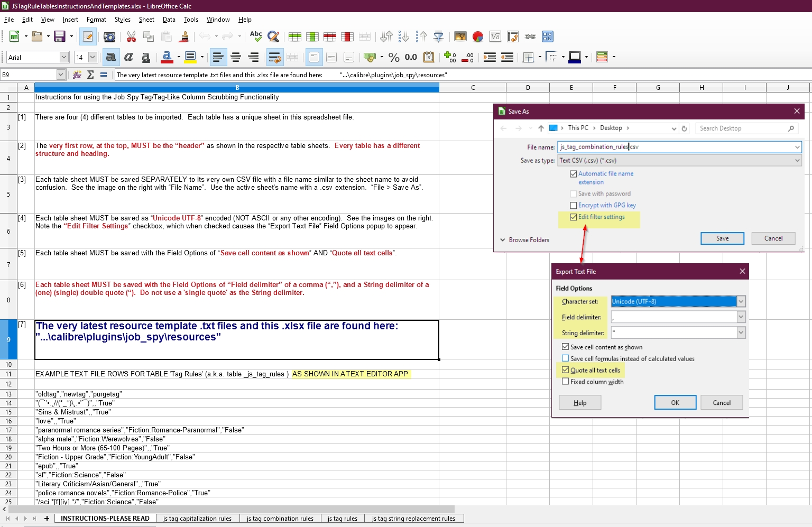Image resolution: width=812 pixels, height=527 pixels.
Task: Open the Format menu
Action: [96, 20]
